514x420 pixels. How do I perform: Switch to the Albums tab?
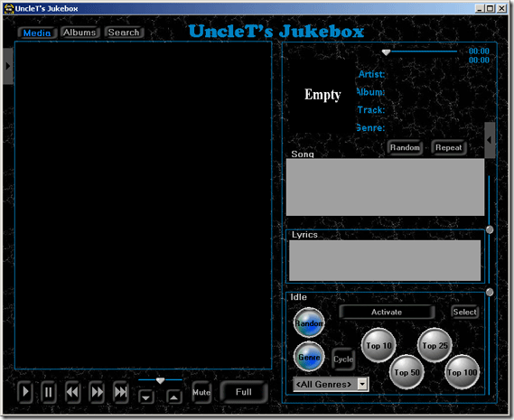click(x=79, y=33)
